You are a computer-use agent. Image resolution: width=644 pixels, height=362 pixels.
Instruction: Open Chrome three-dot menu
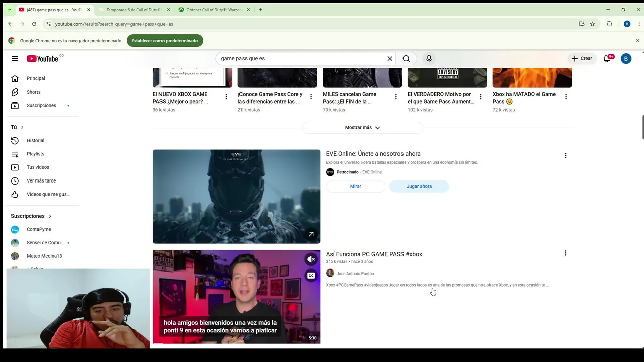(x=638, y=24)
